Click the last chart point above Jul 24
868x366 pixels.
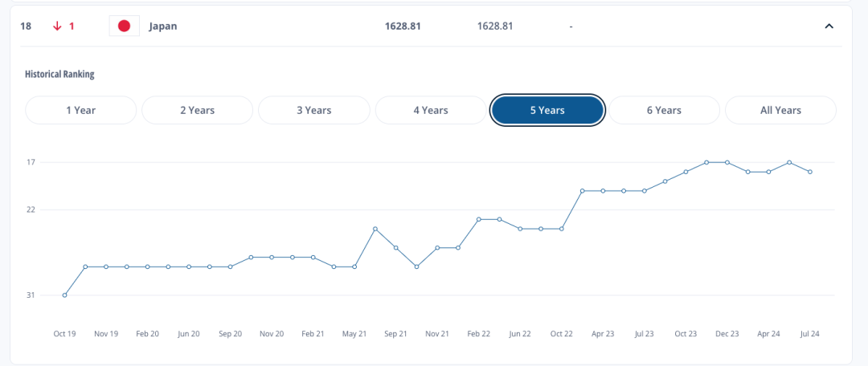coord(810,172)
